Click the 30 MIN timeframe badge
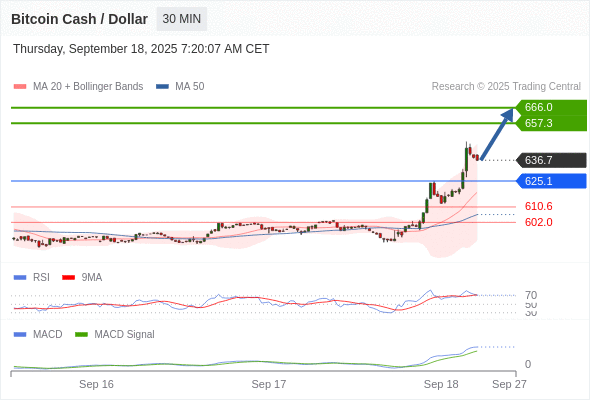 [x=181, y=19]
